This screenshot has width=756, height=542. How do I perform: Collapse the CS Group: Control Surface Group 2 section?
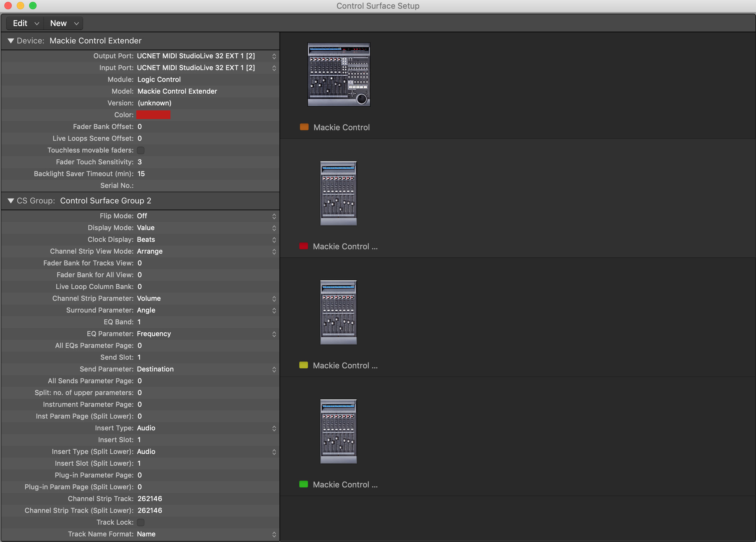pos(11,200)
